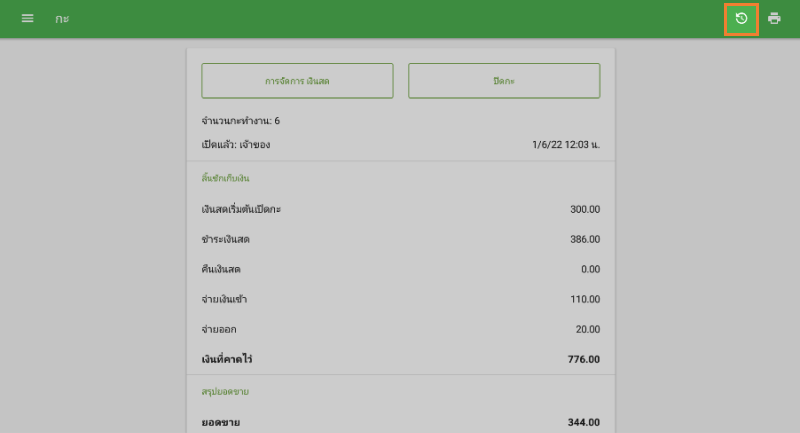
Task: Select the จำนวนกะทำงาน: 6 text
Action: pos(240,121)
